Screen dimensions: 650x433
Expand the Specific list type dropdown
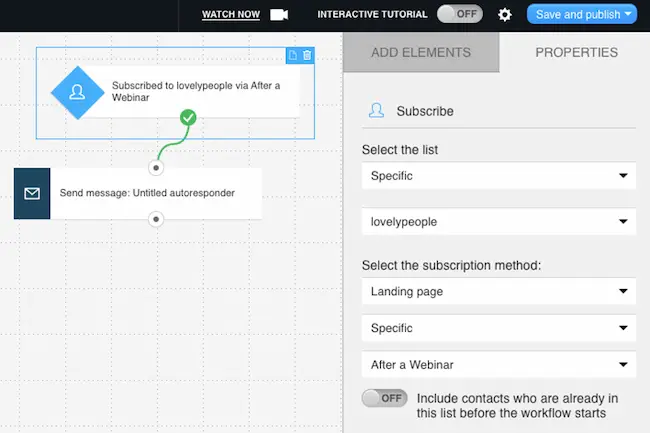(499, 176)
